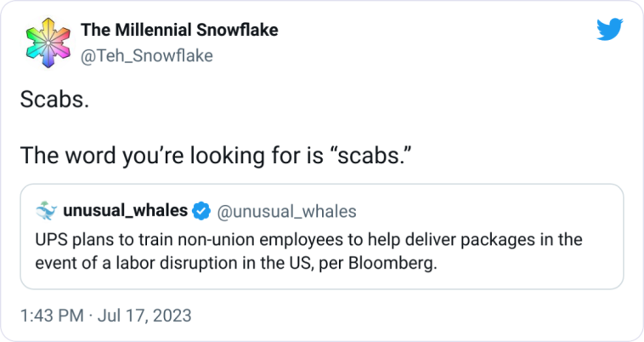Viewport: 644px width, 342px height.
Task: Click the unusual_whales whale avatar
Action: coord(46,211)
